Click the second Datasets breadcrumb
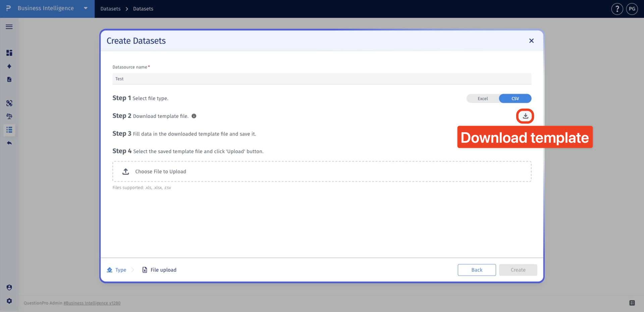The height and width of the screenshot is (312, 644). pyautogui.click(x=143, y=9)
